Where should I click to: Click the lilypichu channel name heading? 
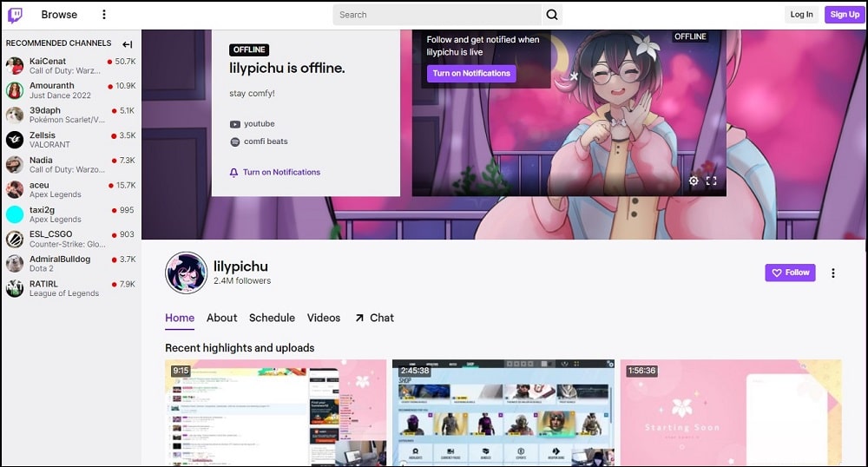(x=240, y=266)
